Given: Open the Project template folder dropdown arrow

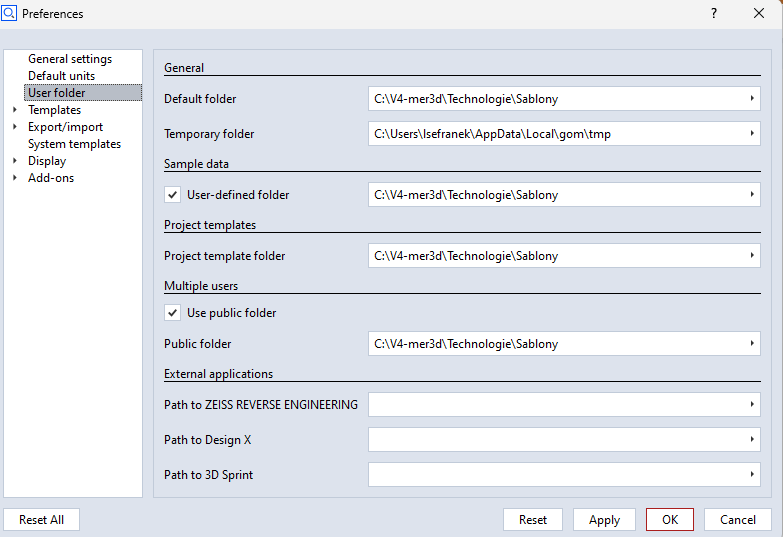Looking at the screenshot, I should tap(751, 256).
